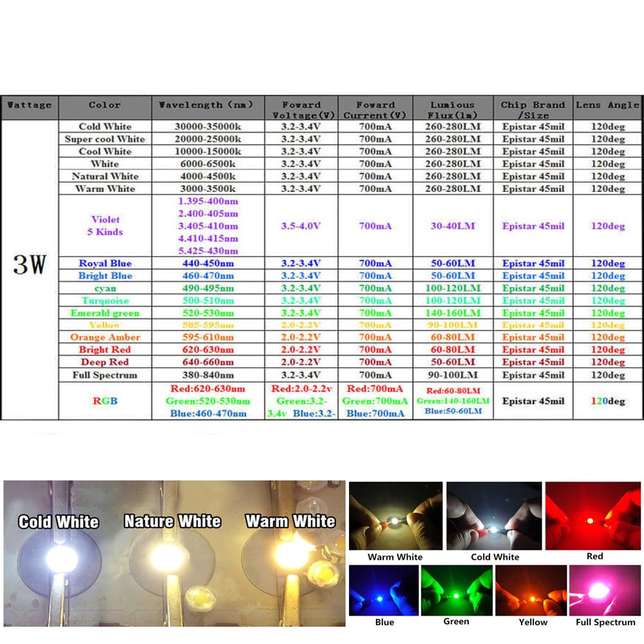Click the 'Red:60-80LM' RGB flux line

click(x=453, y=391)
